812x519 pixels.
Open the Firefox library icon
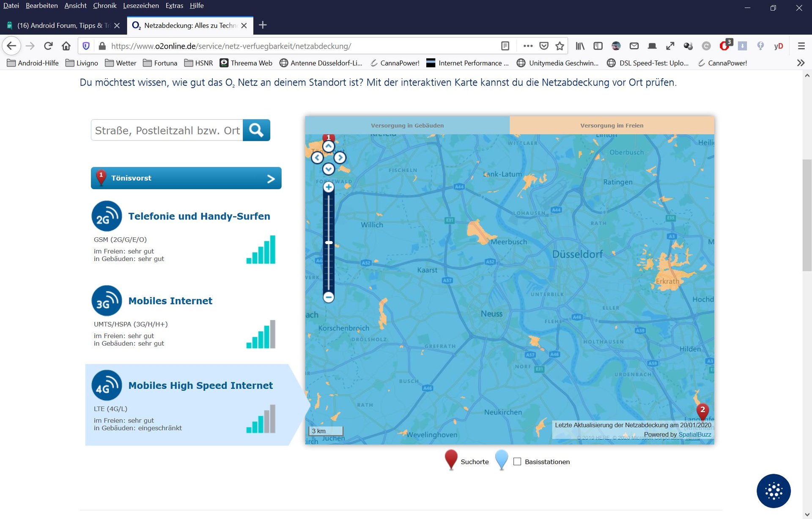tap(580, 46)
